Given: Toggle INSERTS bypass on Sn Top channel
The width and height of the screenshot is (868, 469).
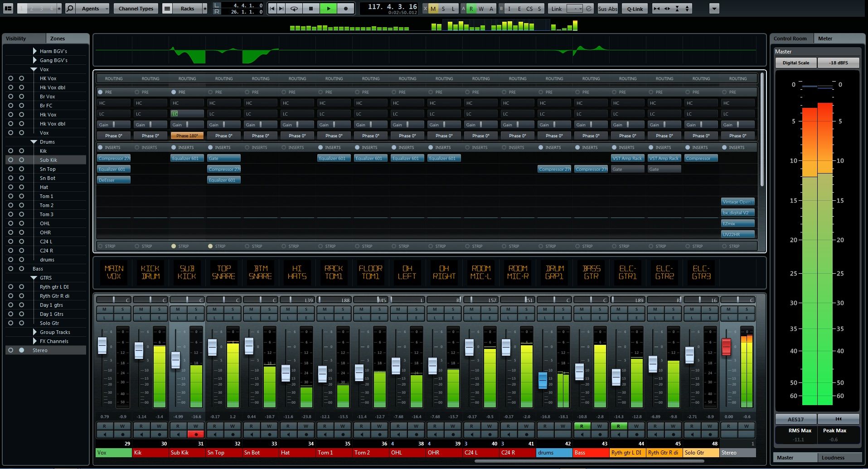Looking at the screenshot, I should [x=210, y=147].
